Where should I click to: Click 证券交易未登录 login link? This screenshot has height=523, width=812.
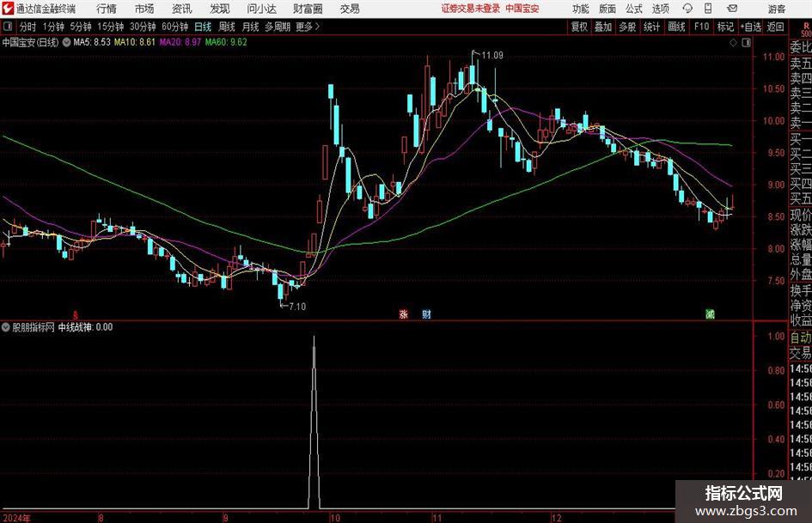point(471,9)
